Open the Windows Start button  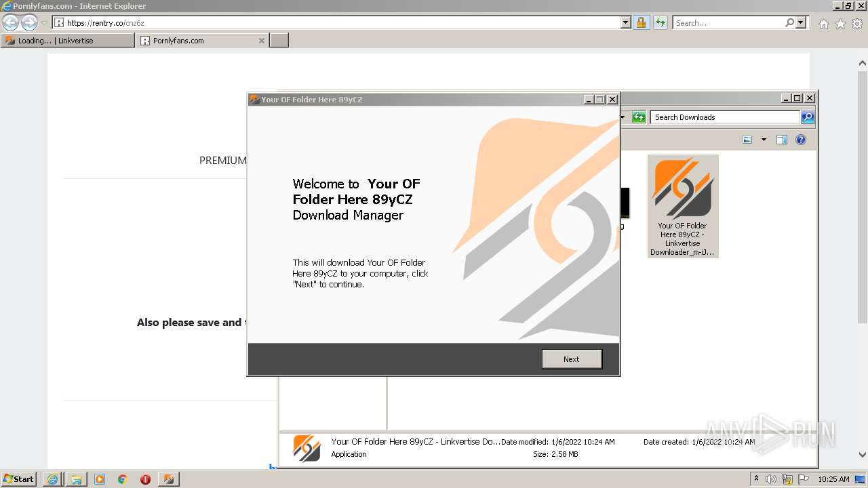pyautogui.click(x=19, y=479)
